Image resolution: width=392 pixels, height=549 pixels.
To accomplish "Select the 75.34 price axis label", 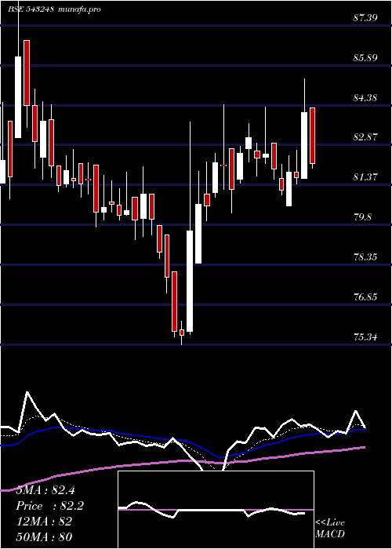I will tap(365, 336).
